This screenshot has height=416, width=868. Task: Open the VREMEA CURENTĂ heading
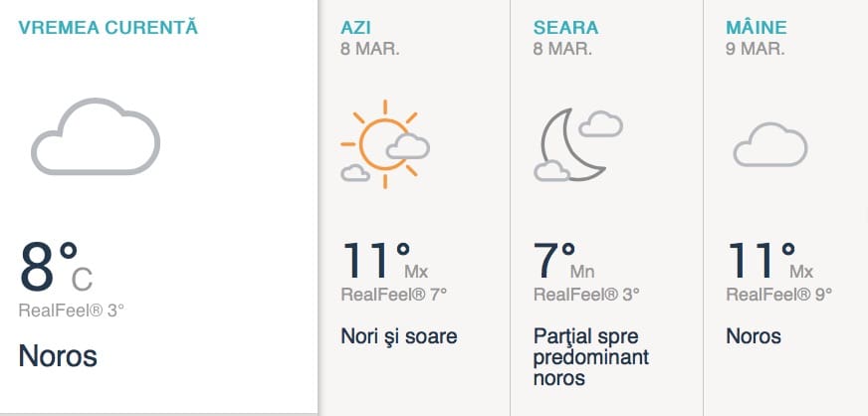[x=108, y=27]
